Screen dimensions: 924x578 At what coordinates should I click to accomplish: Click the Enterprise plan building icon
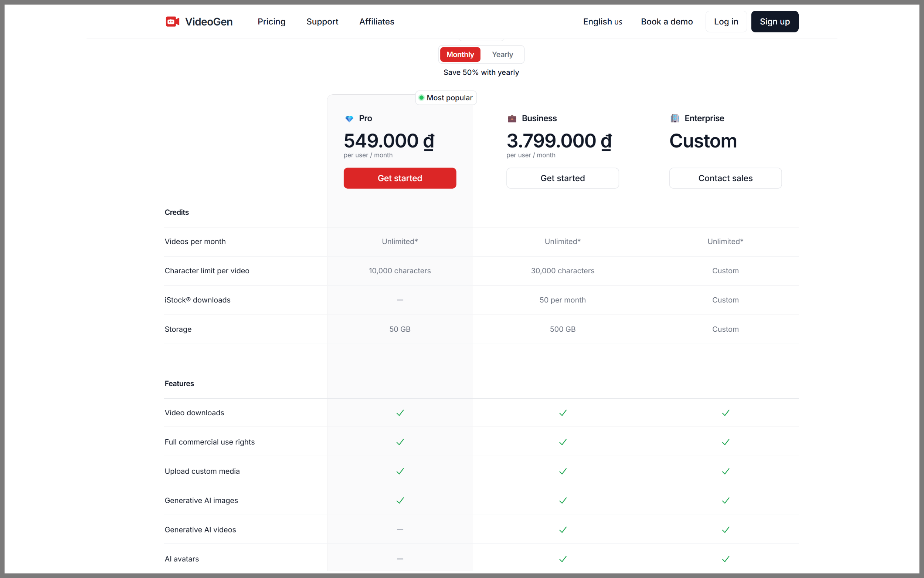click(x=675, y=118)
